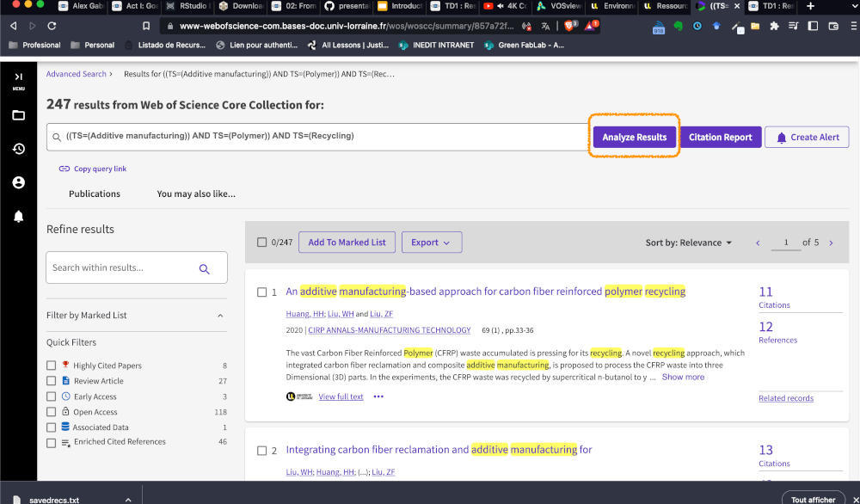This screenshot has width=860, height=504.
Task: Switch to You may also like tab
Action: 196,194
